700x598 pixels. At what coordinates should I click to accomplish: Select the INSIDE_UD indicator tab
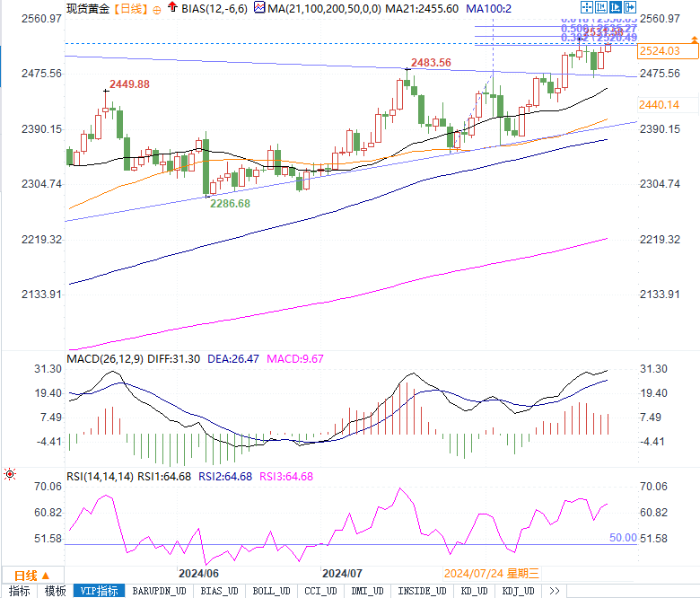(422, 591)
